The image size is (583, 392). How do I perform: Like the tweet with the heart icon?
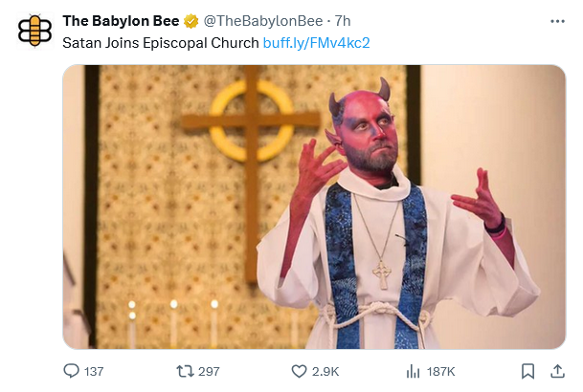298,371
